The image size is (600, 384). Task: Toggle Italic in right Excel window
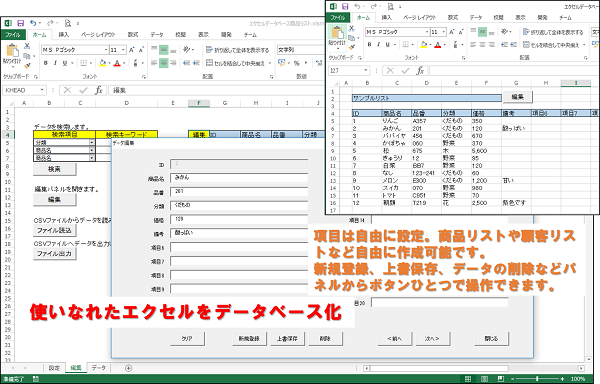coord(378,45)
